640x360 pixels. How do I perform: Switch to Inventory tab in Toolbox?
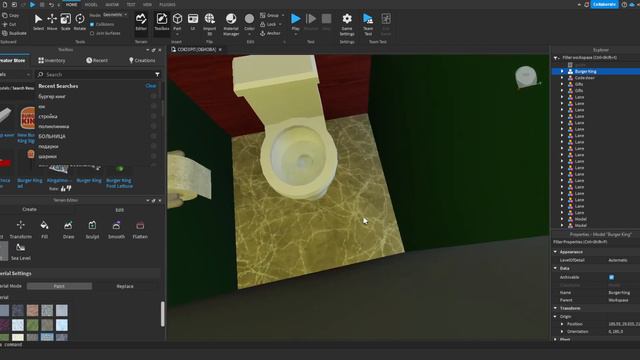point(52,60)
